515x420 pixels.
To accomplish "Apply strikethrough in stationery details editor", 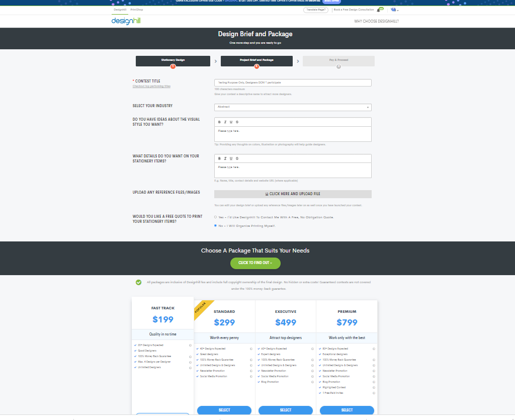I will pyautogui.click(x=237, y=158).
